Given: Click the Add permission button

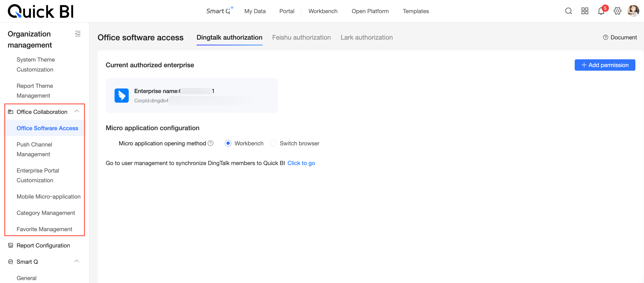Looking at the screenshot, I should (605, 65).
